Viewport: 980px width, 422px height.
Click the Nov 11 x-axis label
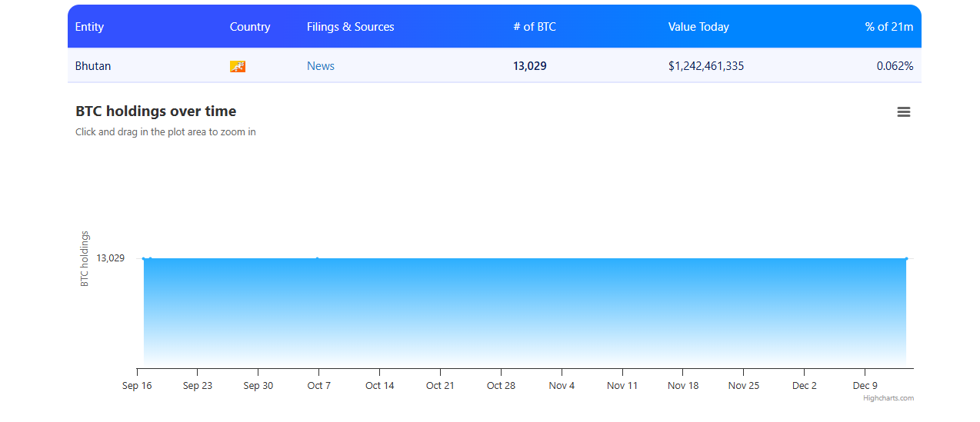[x=622, y=386]
